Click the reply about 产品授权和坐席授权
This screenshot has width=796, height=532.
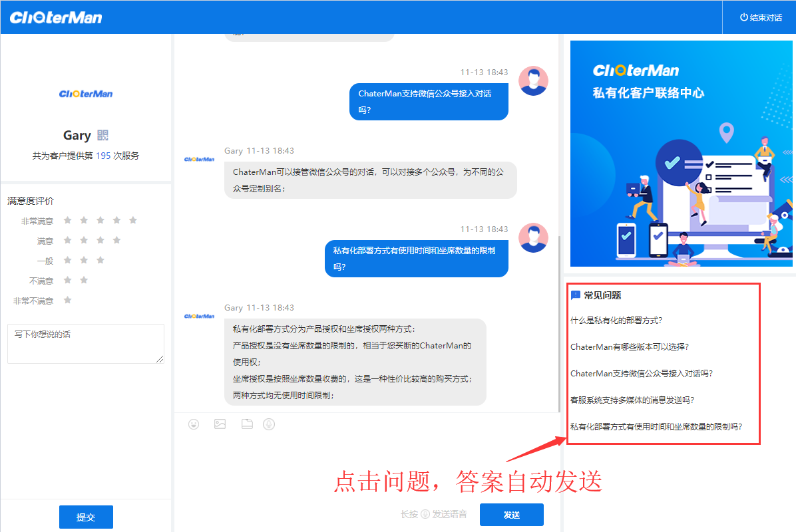[x=355, y=362]
